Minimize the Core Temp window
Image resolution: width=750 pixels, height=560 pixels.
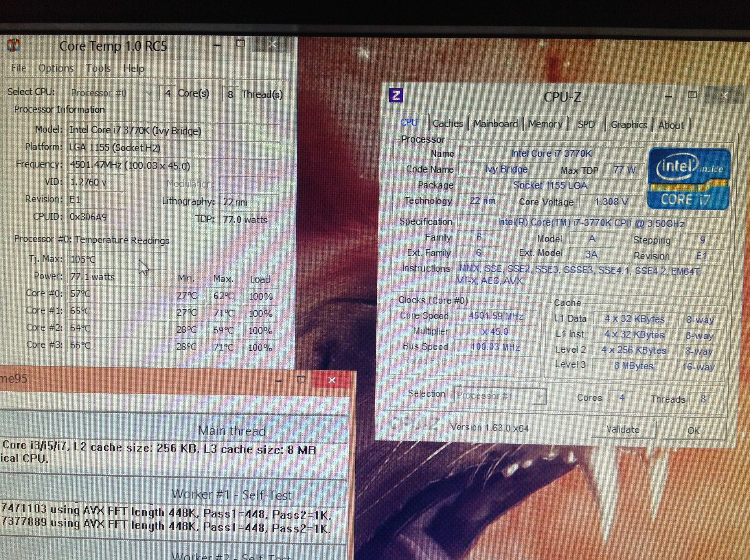coord(217,45)
